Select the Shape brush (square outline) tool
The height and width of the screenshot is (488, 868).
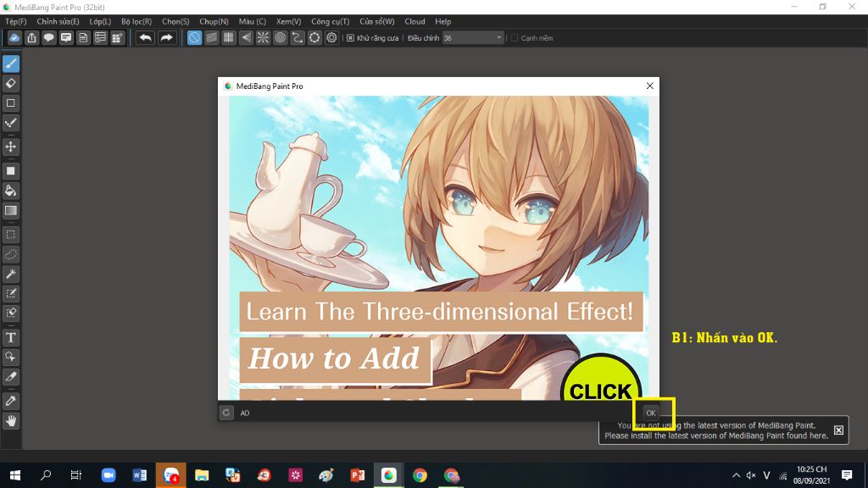coord(10,103)
